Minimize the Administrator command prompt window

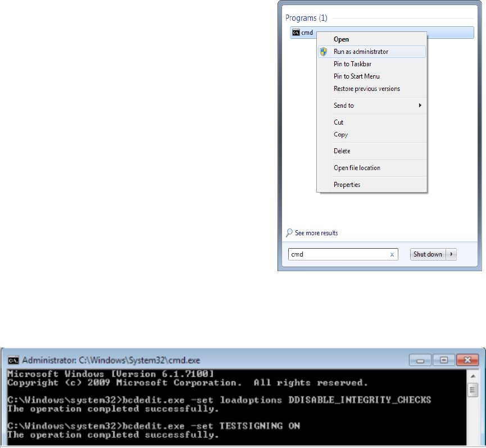[420, 360]
